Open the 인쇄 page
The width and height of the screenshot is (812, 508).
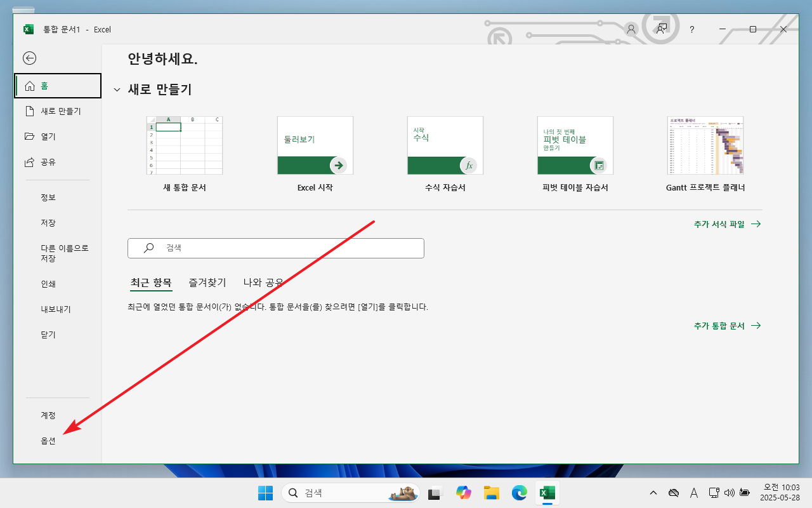pos(58,284)
